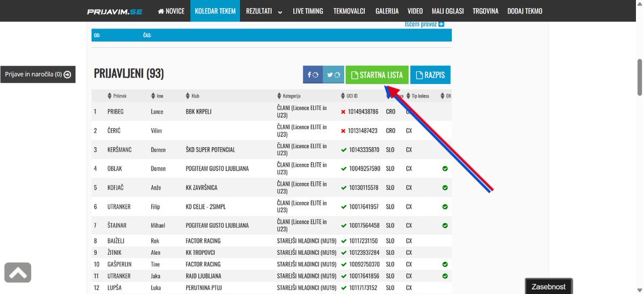Select surname ŽITNIK in row 9
Viewport: 644px width, 294px height.
(114, 253)
